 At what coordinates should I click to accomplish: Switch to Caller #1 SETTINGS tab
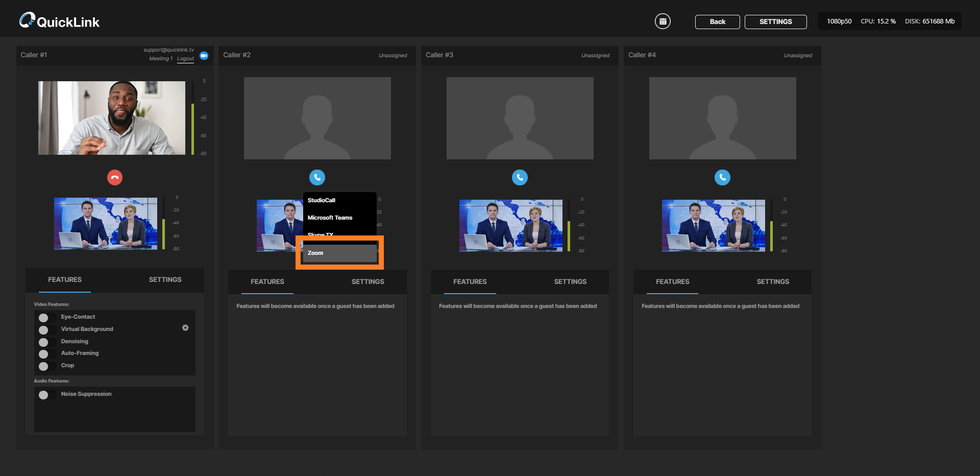pyautogui.click(x=165, y=280)
